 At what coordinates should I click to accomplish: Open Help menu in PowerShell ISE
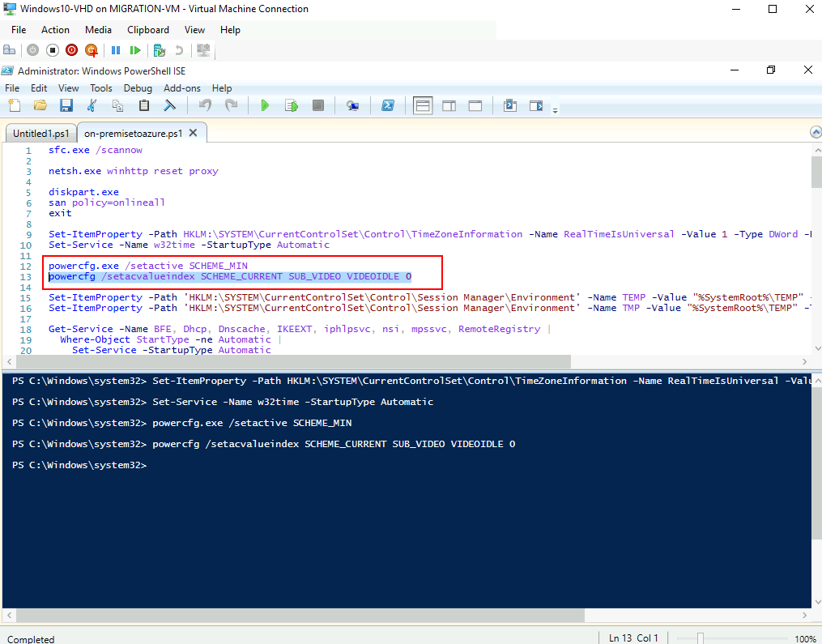[222, 88]
